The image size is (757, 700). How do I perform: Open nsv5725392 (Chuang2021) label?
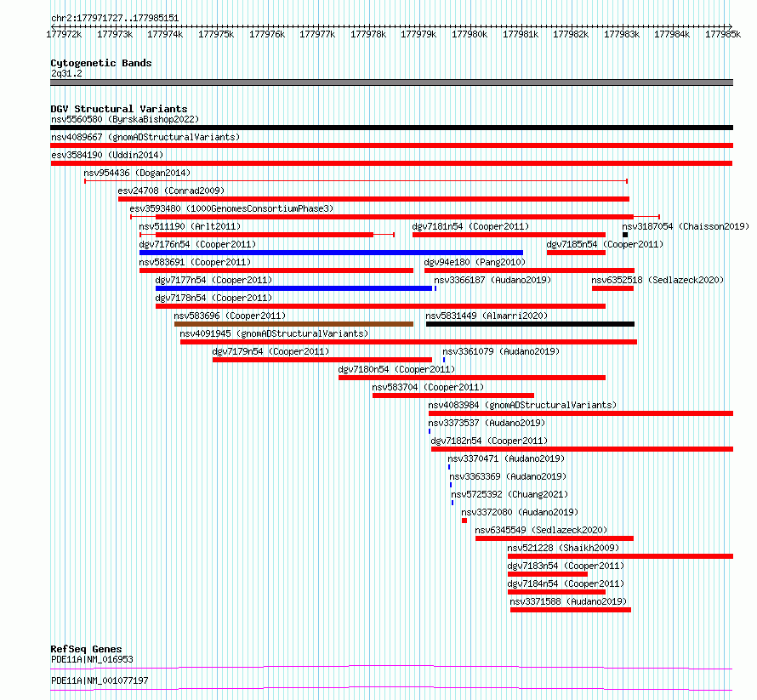[509, 494]
